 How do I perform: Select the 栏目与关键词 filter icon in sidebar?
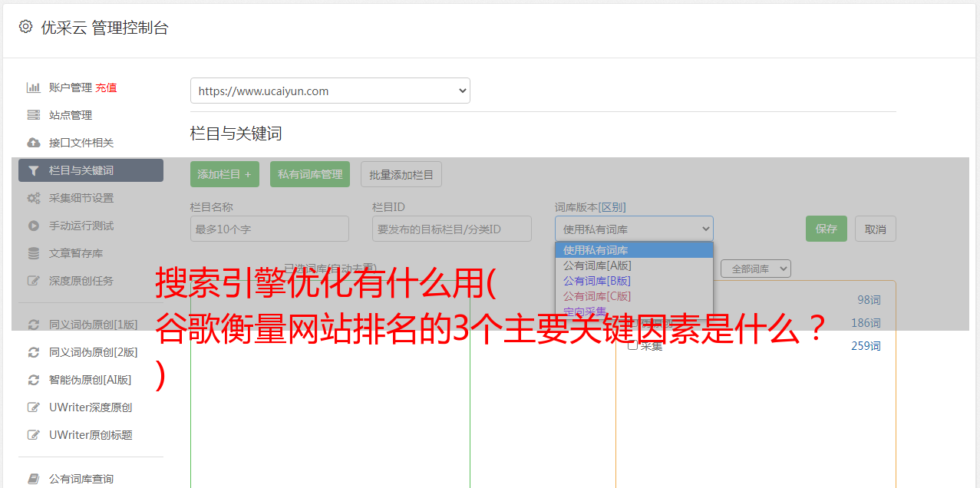tap(33, 170)
